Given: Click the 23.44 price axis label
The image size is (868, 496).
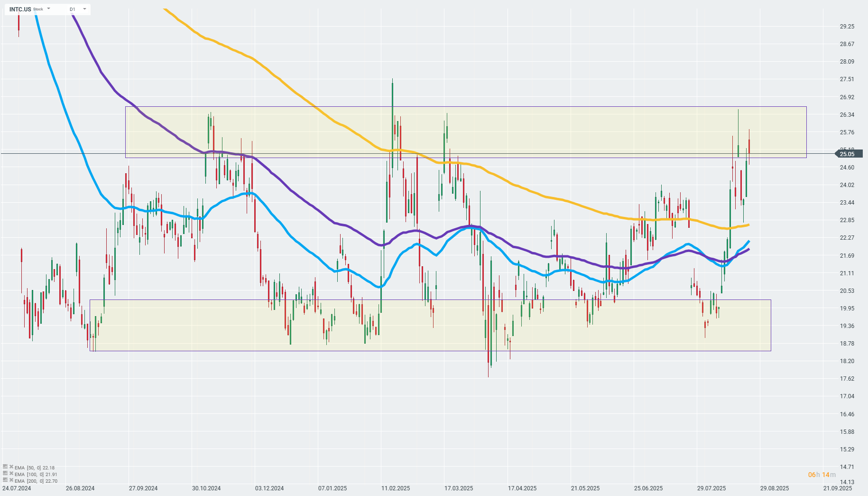Looking at the screenshot, I should click(847, 203).
